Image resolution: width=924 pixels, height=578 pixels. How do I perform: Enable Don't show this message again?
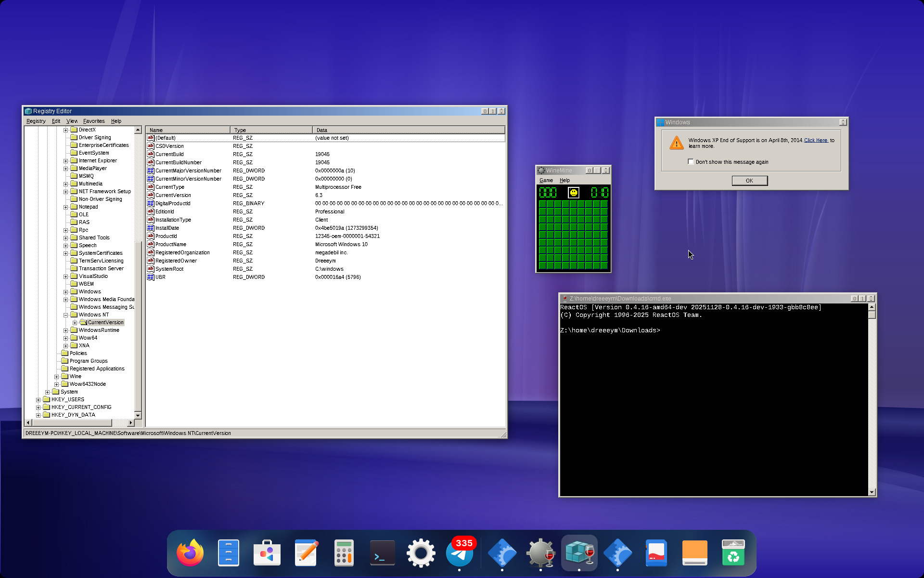691,162
